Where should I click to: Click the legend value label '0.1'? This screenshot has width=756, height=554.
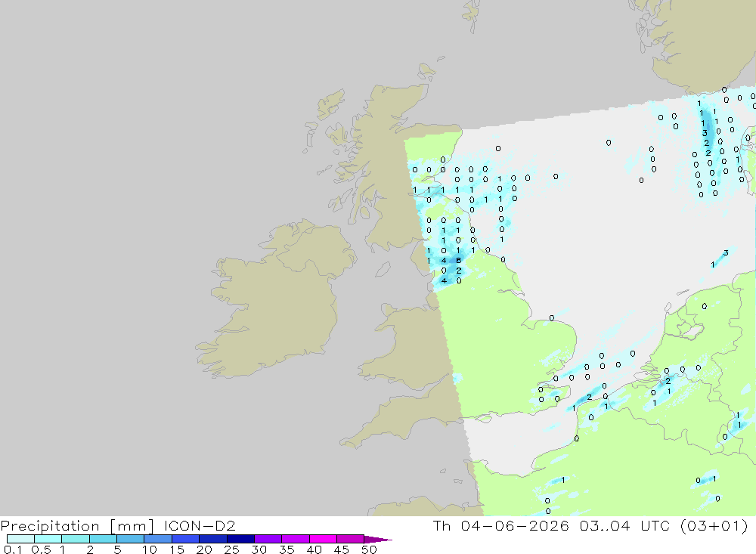coord(13,549)
